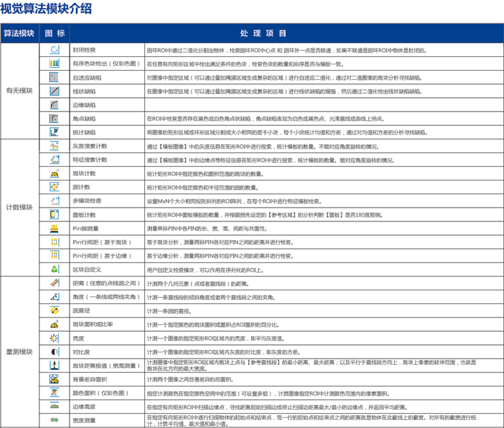
Task: Click the 斑块面积或比率 item name
Action: (93, 325)
